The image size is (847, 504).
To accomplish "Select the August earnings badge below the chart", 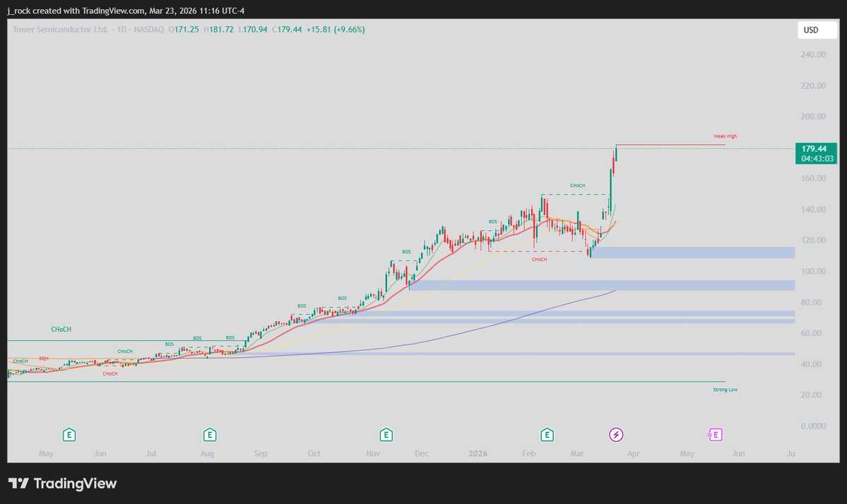I will point(208,435).
